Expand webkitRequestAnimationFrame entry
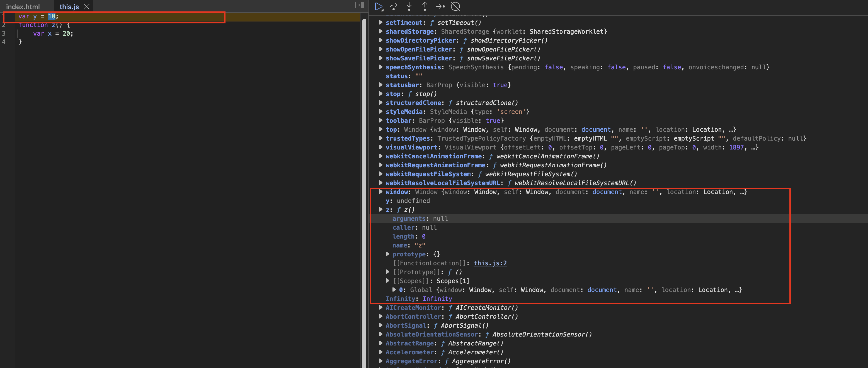 (380, 165)
